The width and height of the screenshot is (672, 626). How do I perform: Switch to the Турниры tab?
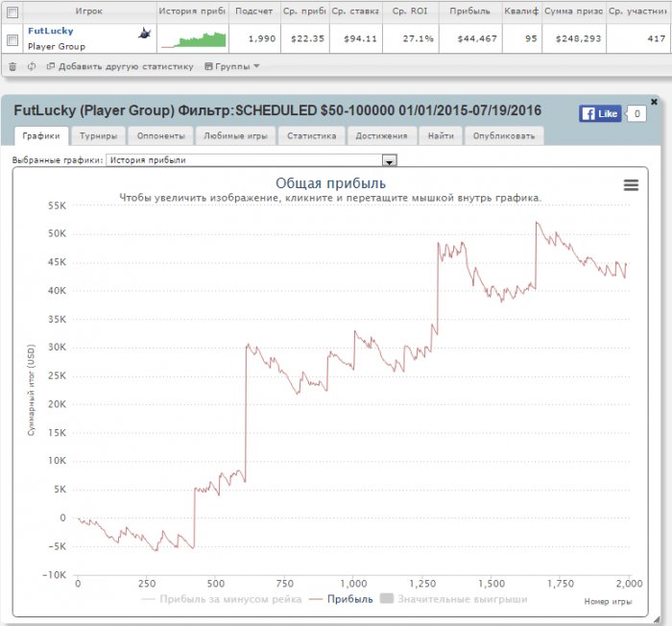(x=98, y=136)
